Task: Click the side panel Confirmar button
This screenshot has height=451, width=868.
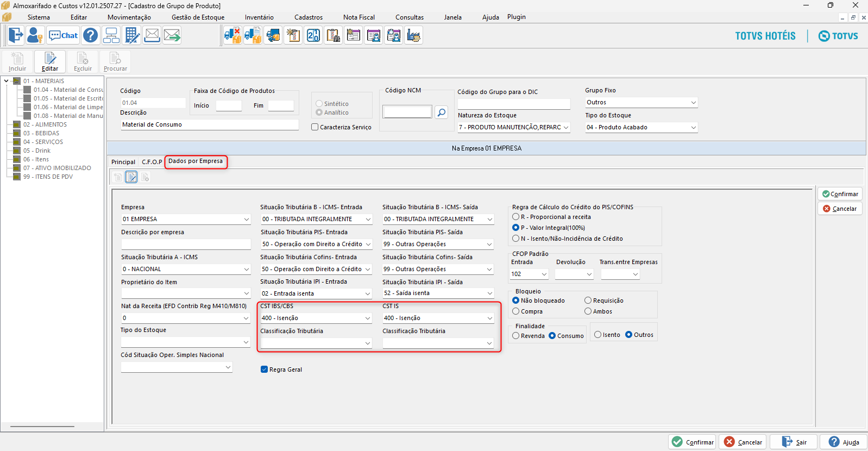Action: click(x=840, y=194)
